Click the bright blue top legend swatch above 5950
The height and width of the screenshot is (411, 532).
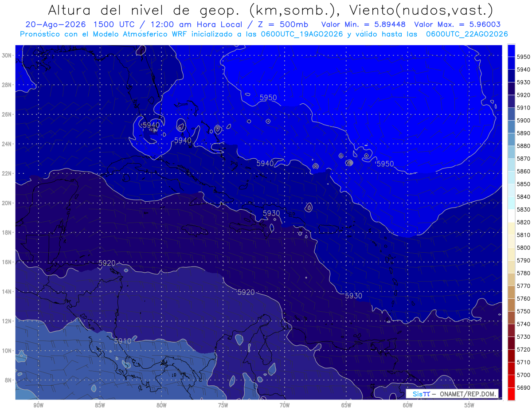pyautogui.click(x=511, y=51)
